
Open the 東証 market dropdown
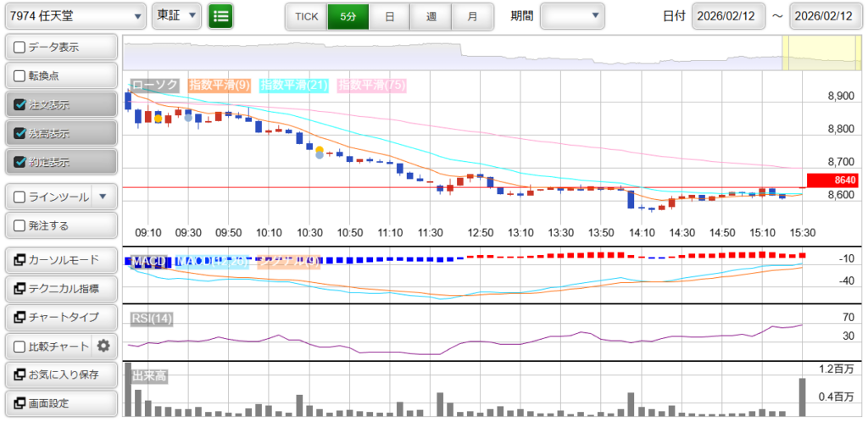point(176,15)
